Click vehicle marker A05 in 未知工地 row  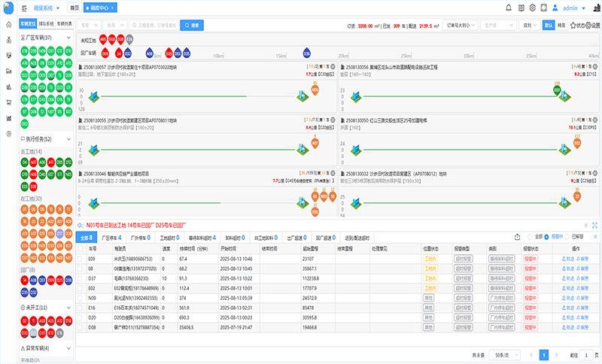tap(102, 38)
